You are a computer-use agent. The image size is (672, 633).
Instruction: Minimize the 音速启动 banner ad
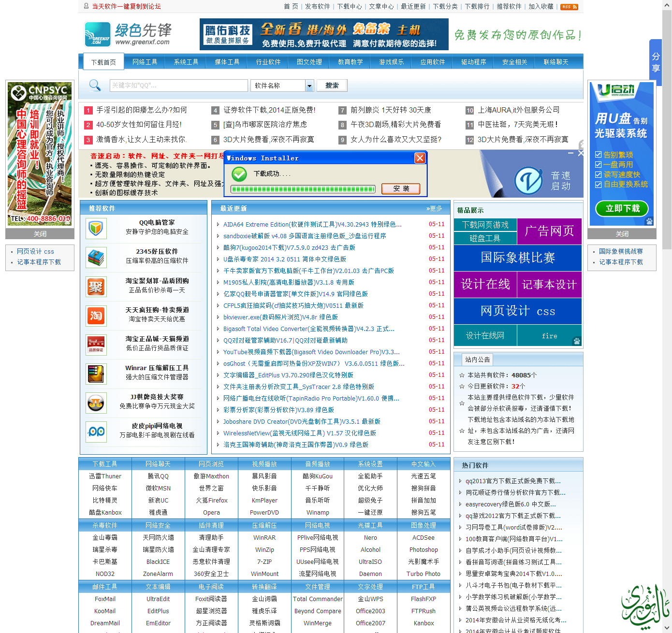[x=570, y=153]
